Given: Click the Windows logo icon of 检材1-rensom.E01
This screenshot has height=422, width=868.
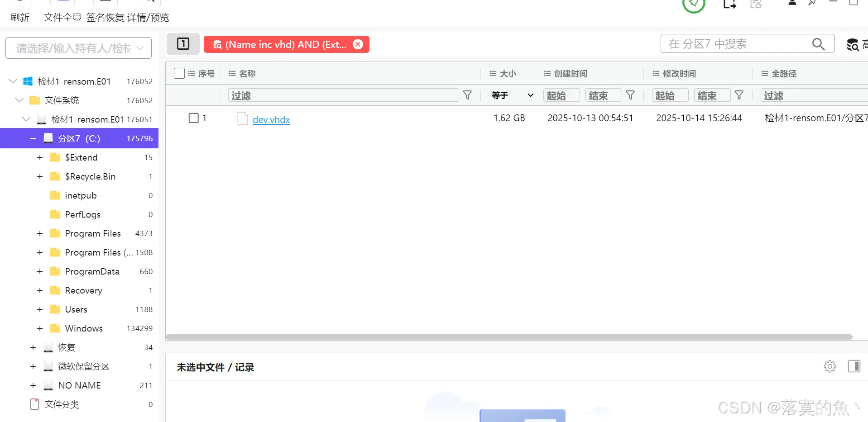Looking at the screenshot, I should coord(28,81).
